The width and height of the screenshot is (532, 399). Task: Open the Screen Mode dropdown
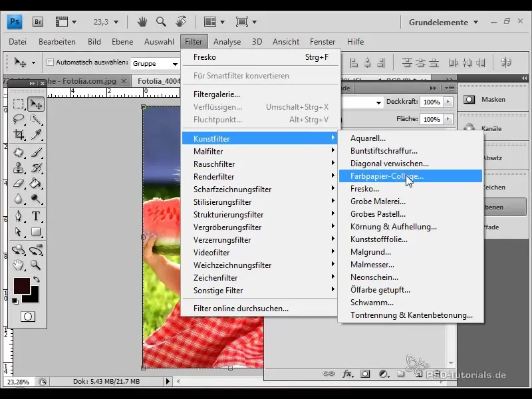(x=246, y=22)
